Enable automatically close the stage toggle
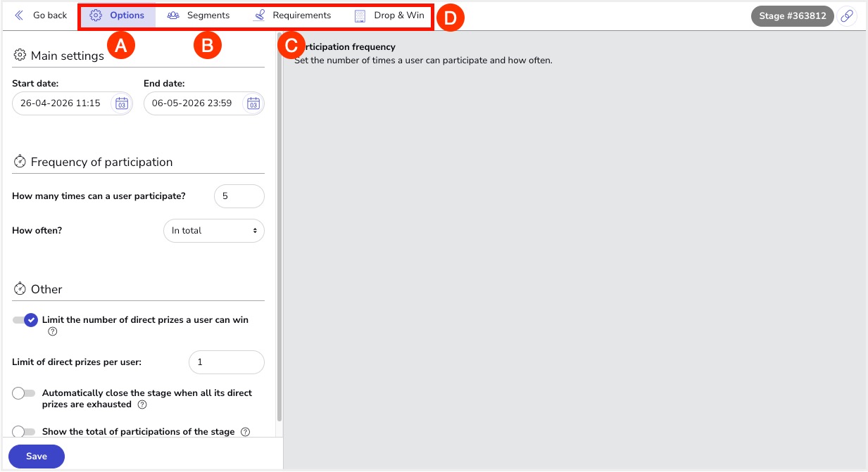 24,393
